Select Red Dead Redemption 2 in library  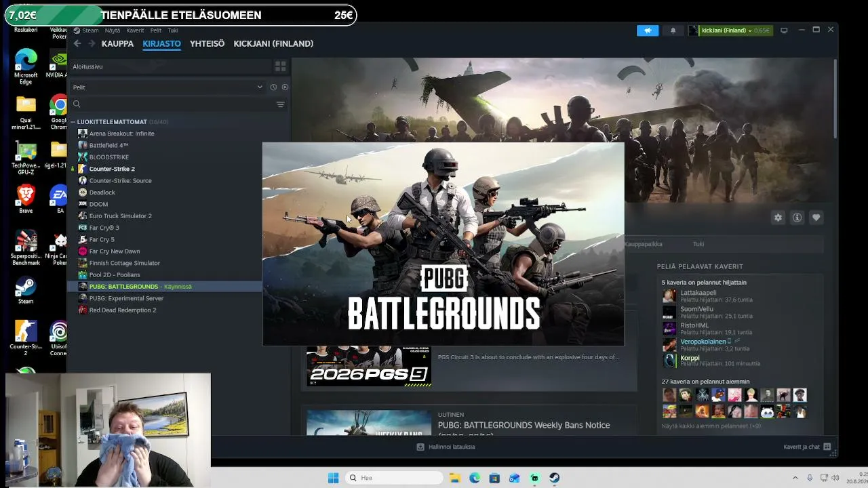[x=123, y=310]
